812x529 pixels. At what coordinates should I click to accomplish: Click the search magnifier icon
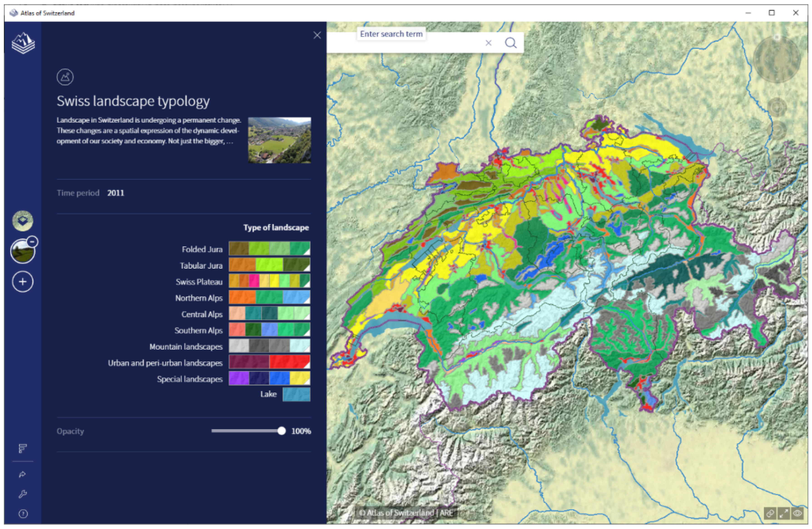click(x=510, y=43)
